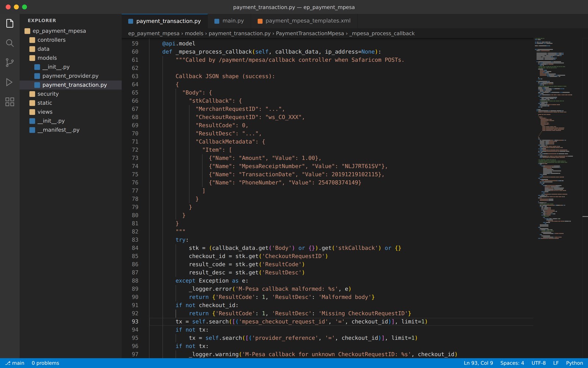Open the Source Control view icon
The width and height of the screenshot is (588, 368).
[10, 63]
